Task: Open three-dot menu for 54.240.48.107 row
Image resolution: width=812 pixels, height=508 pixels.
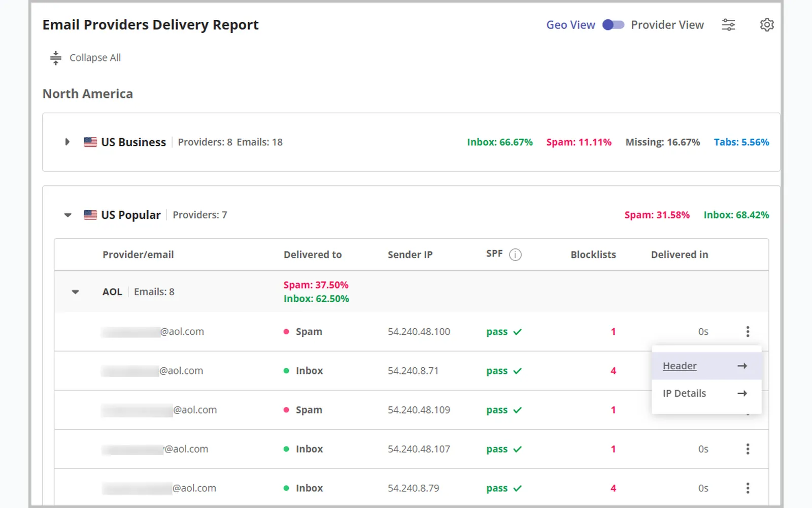Action: point(748,449)
